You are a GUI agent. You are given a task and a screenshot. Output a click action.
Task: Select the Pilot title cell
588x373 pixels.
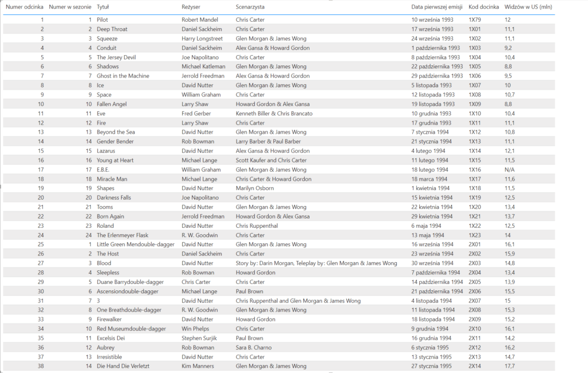pos(102,20)
